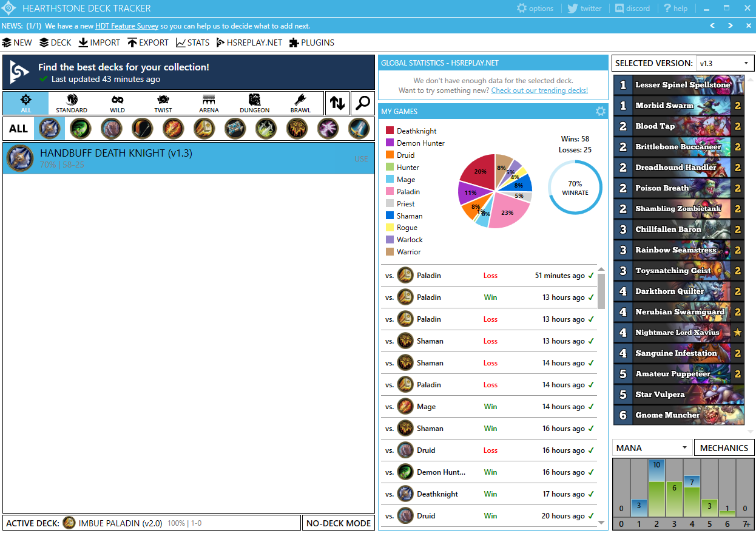
Task: Click USE on Handbuff Death Knight deck
Action: tap(361, 159)
